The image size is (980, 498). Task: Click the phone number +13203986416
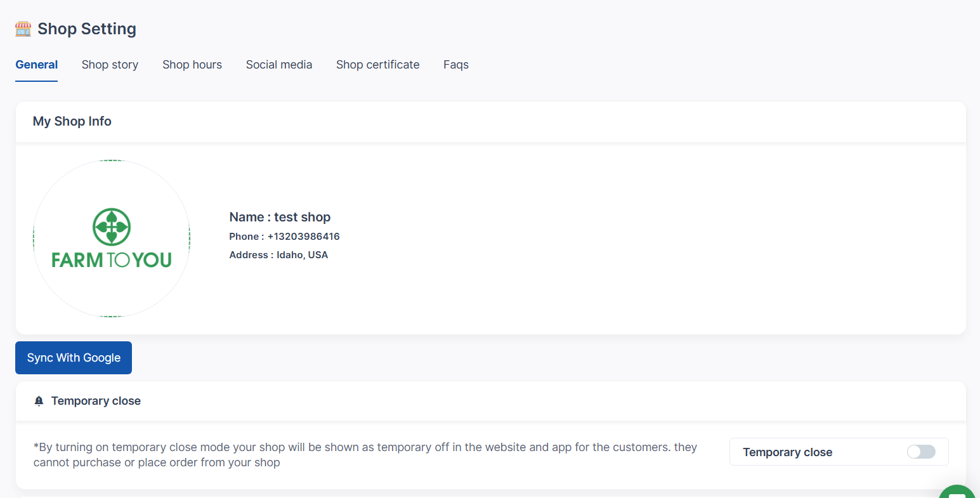click(x=304, y=237)
